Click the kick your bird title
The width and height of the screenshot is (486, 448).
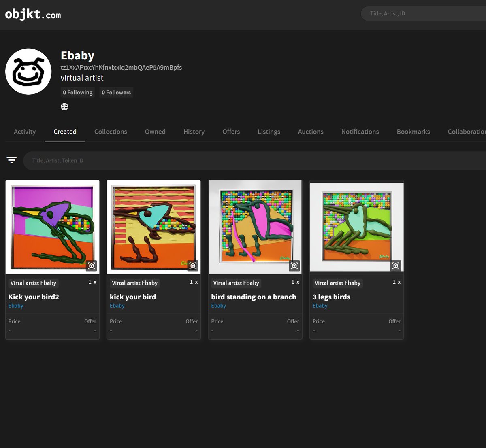pos(133,297)
